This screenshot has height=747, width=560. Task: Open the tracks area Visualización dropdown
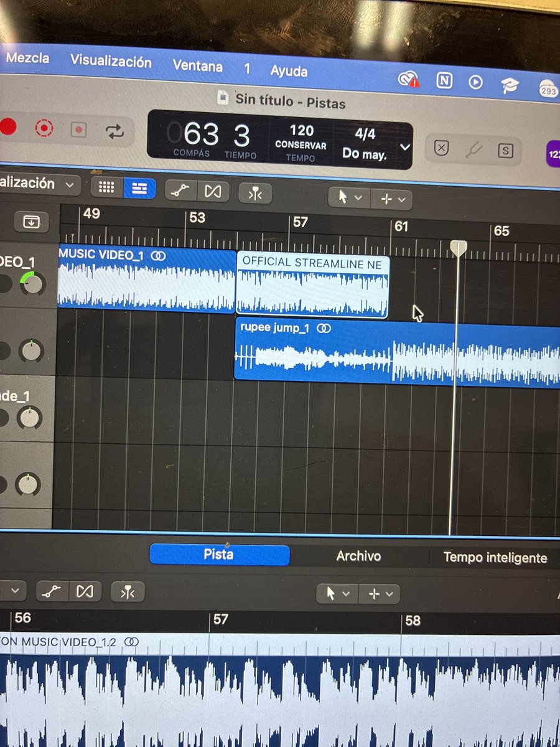point(40,184)
